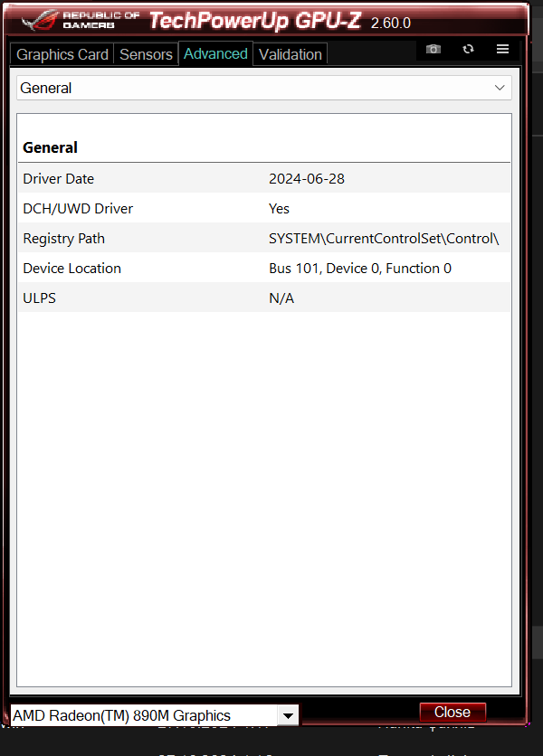Switch to the Graphics Card tab
543x756 pixels.
tap(62, 54)
